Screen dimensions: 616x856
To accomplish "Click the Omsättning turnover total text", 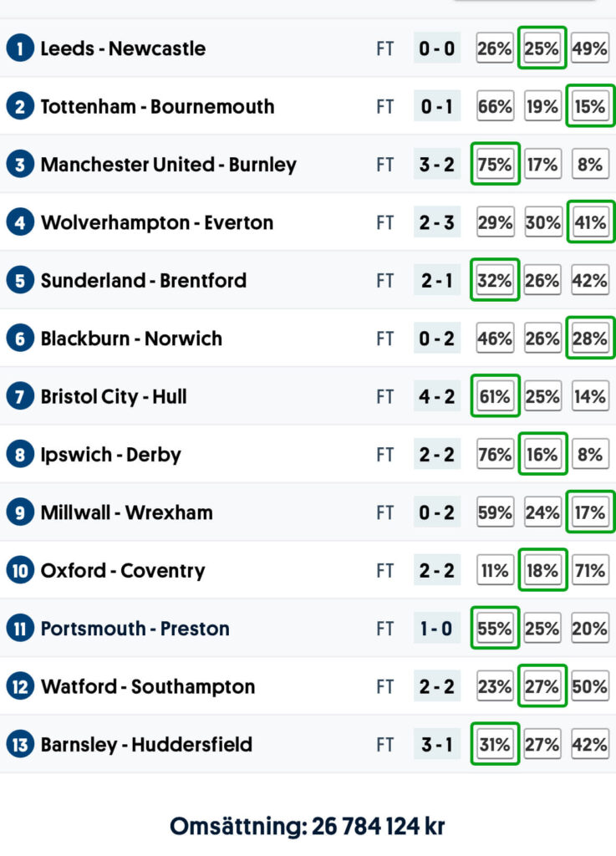I will [x=308, y=827].
